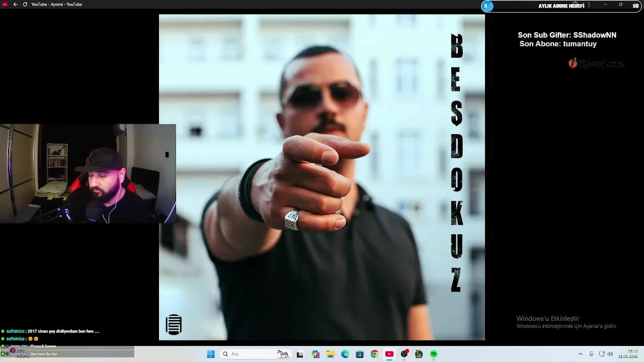The image size is (644, 362).
Task: Open the Windows Start menu
Action: [211, 354]
